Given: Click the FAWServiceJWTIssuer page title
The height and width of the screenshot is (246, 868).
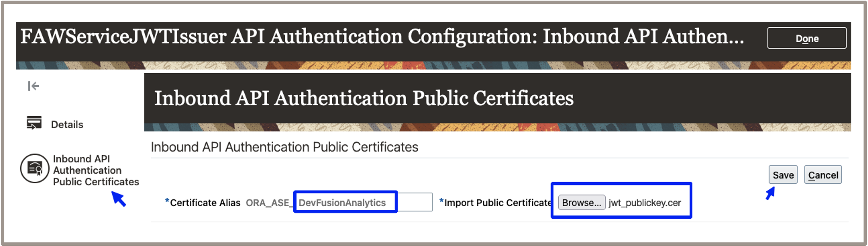Looking at the screenshot, I should 382,36.
